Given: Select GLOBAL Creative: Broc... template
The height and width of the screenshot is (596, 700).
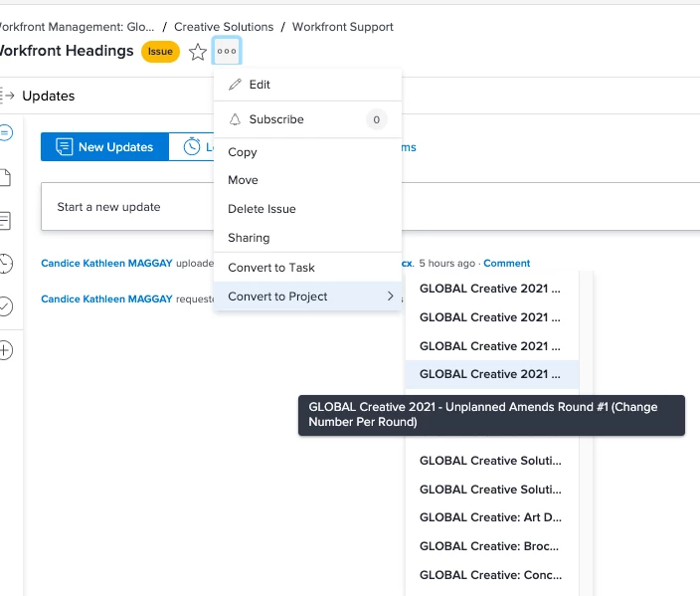Looking at the screenshot, I should point(492,546).
